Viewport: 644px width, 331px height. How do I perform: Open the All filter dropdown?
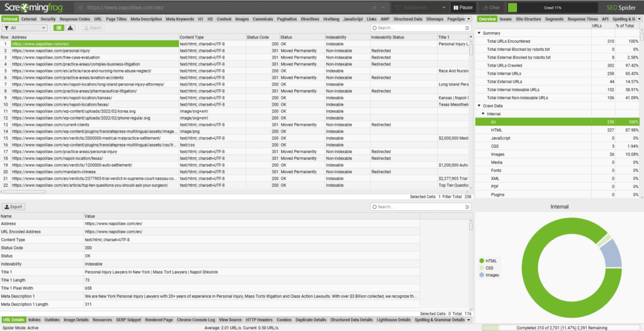click(x=25, y=28)
